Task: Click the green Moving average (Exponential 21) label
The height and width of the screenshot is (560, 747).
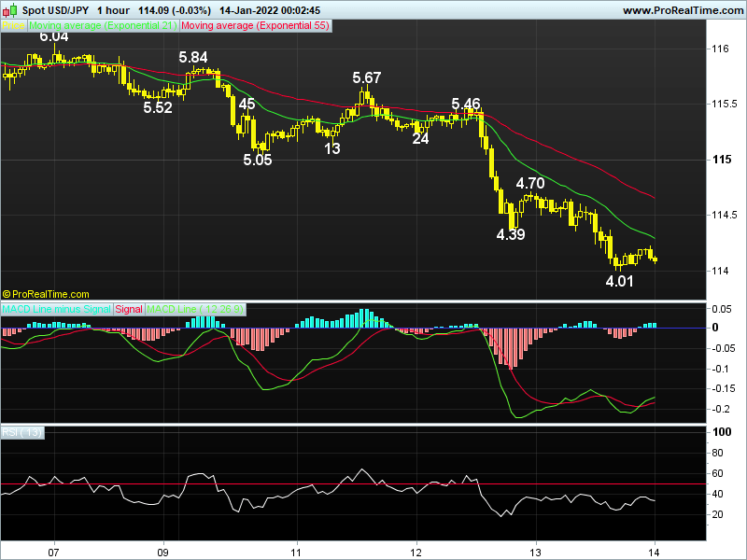Action: (x=103, y=26)
